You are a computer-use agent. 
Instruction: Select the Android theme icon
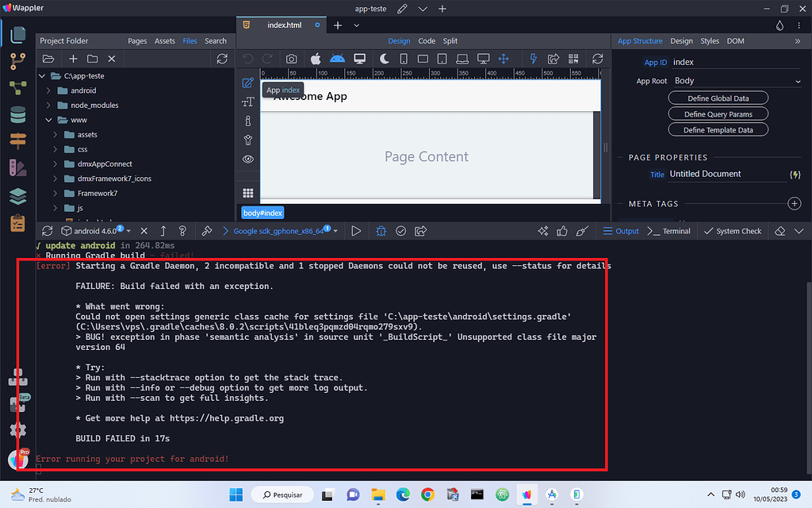(337, 59)
